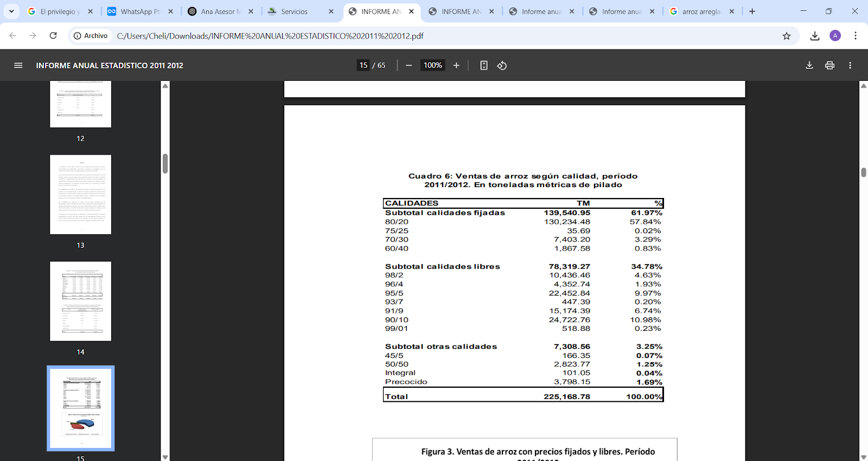Click the address bar file URL
The width and height of the screenshot is (868, 461).
pyautogui.click(x=270, y=36)
